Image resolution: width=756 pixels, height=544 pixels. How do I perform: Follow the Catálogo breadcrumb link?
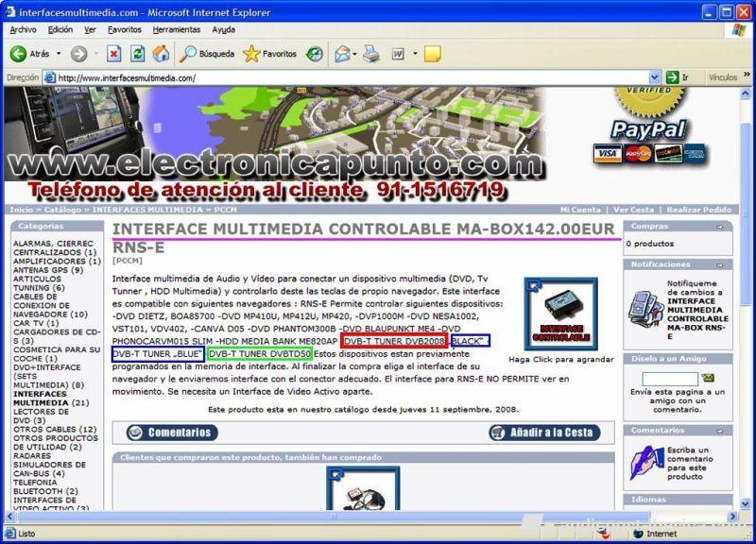point(62,210)
